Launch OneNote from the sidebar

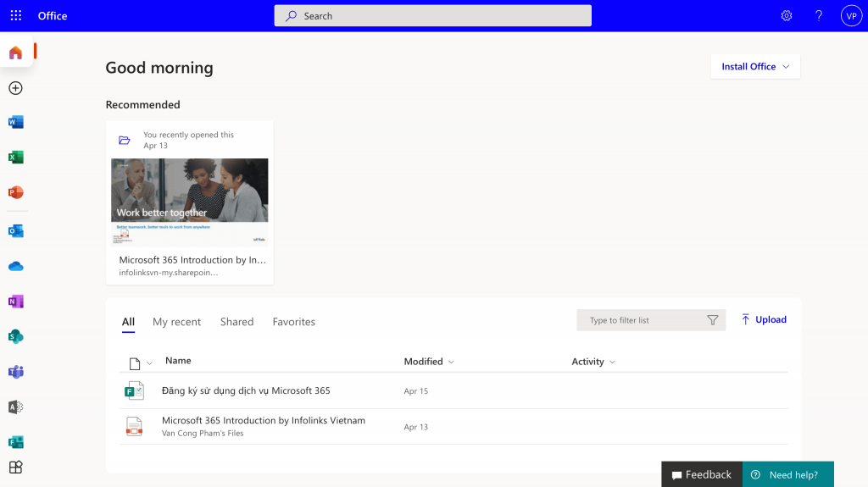pyautogui.click(x=15, y=302)
